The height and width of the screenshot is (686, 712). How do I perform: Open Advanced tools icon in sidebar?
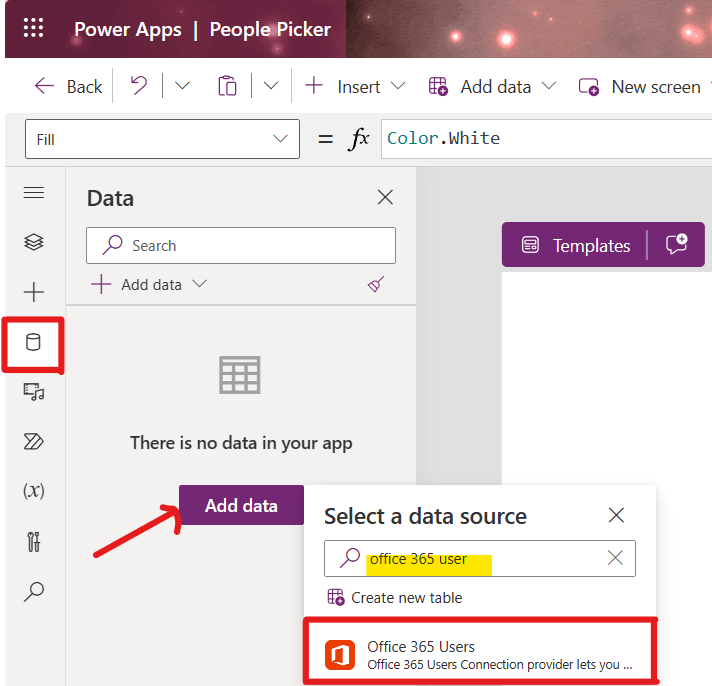[34, 541]
